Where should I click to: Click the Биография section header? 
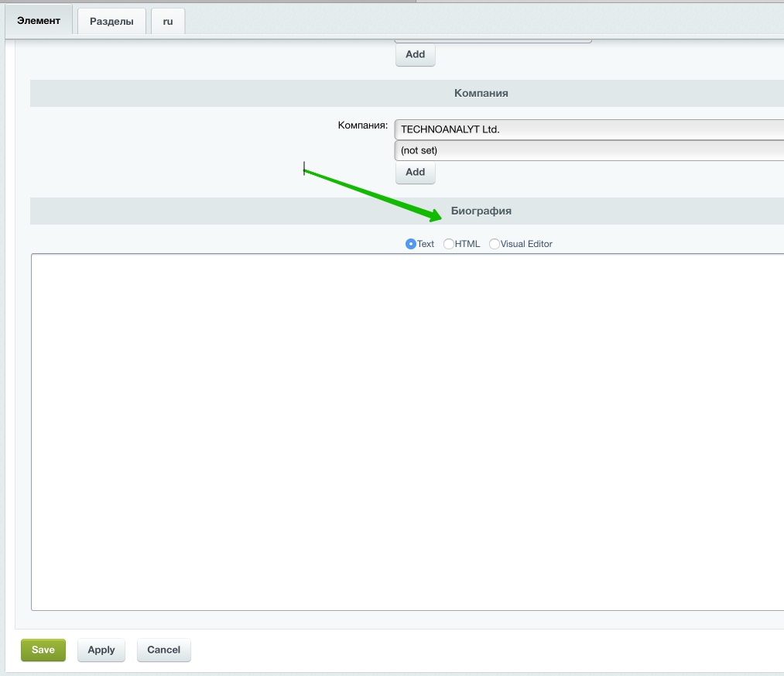tap(481, 211)
